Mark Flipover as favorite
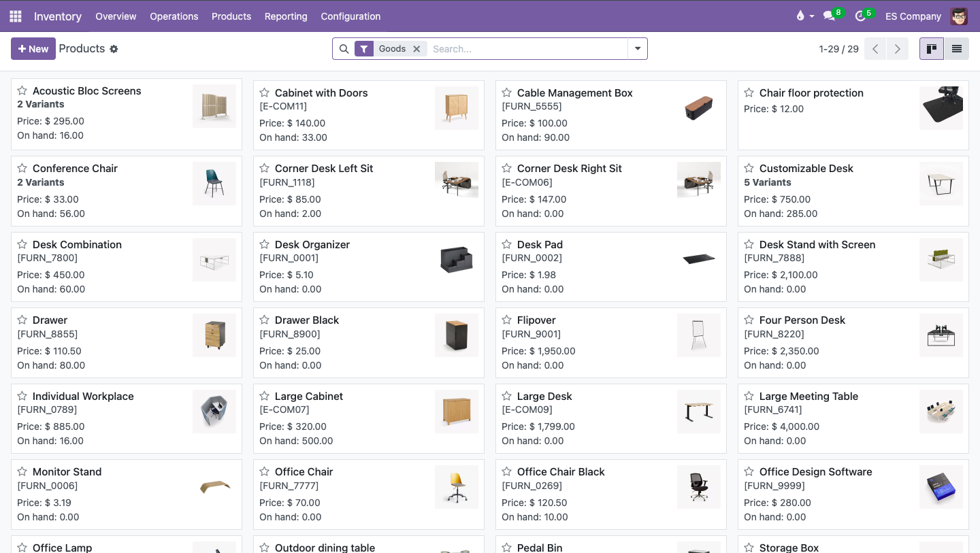This screenshot has height=553, width=980. click(507, 320)
